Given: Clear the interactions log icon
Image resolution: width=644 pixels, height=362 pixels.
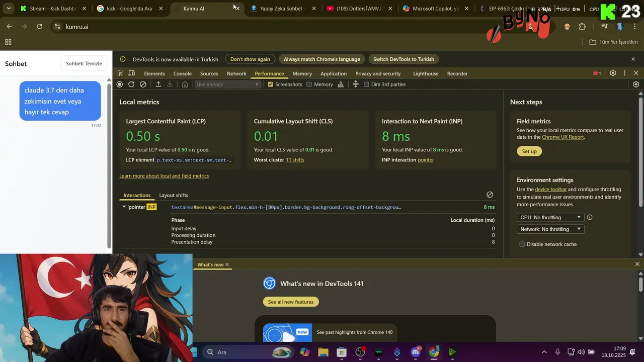Looking at the screenshot, I should [490, 195].
